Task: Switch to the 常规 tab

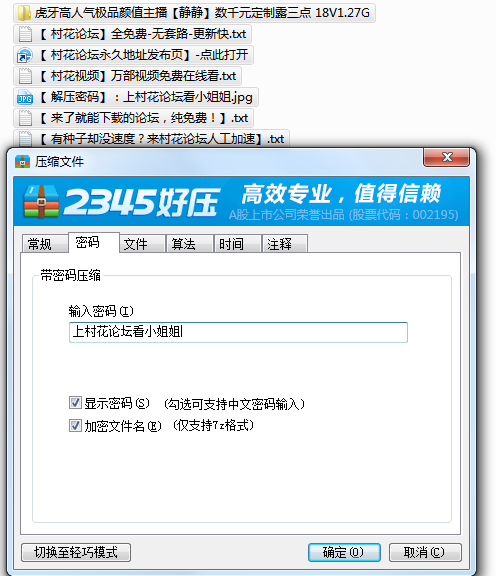Action: tap(45, 243)
